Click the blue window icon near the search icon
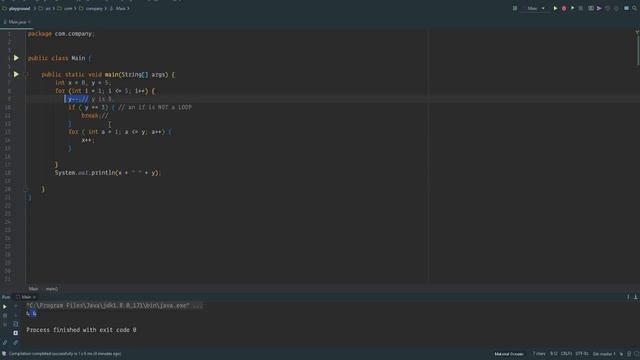 (626, 8)
